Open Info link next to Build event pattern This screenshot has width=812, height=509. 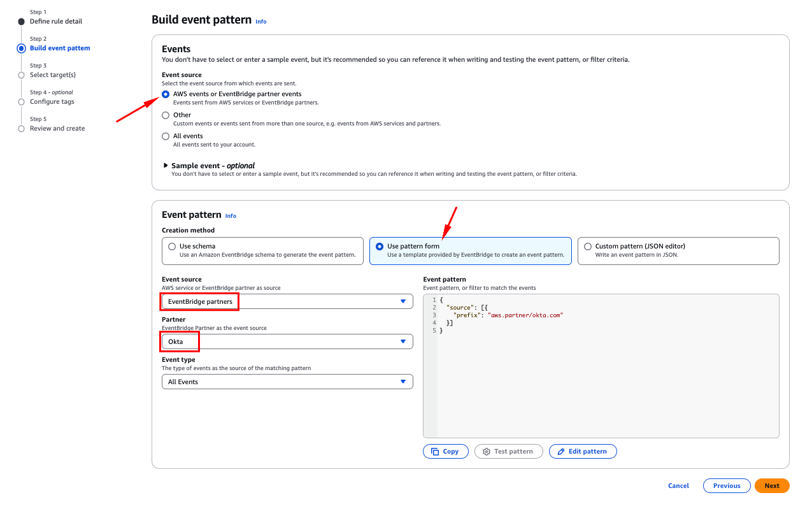pos(261,22)
